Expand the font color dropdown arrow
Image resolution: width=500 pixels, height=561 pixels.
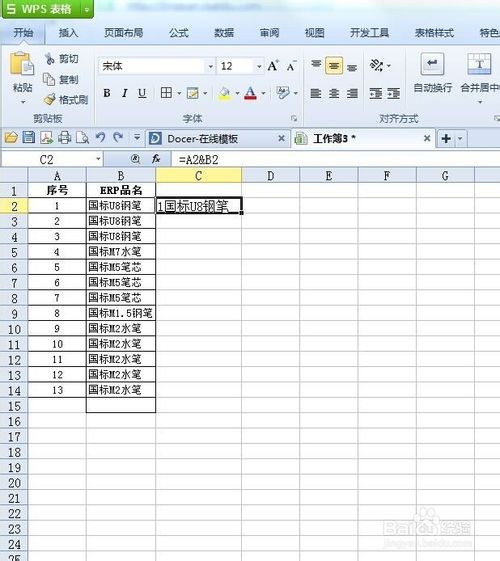coord(264,93)
